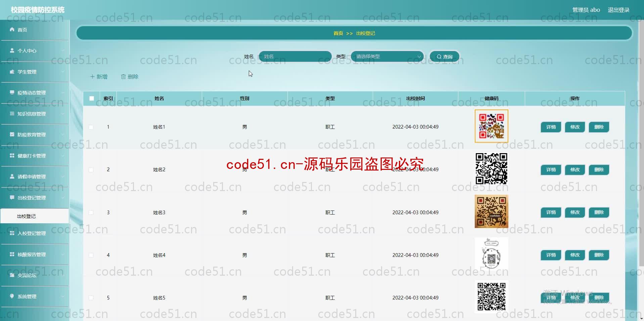Screen dimensions: 644x321
Task: Expand the 个人中心 menu arrow
Action: [x=63, y=50]
